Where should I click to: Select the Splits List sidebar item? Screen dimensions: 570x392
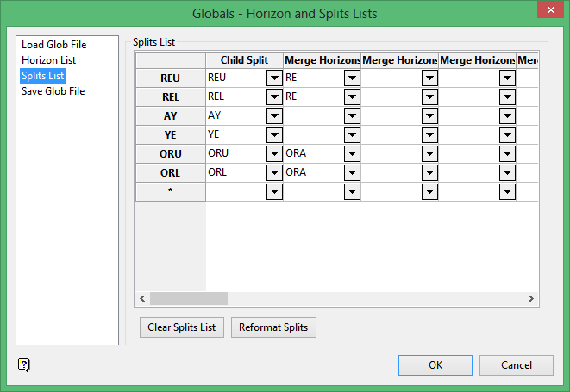point(43,76)
